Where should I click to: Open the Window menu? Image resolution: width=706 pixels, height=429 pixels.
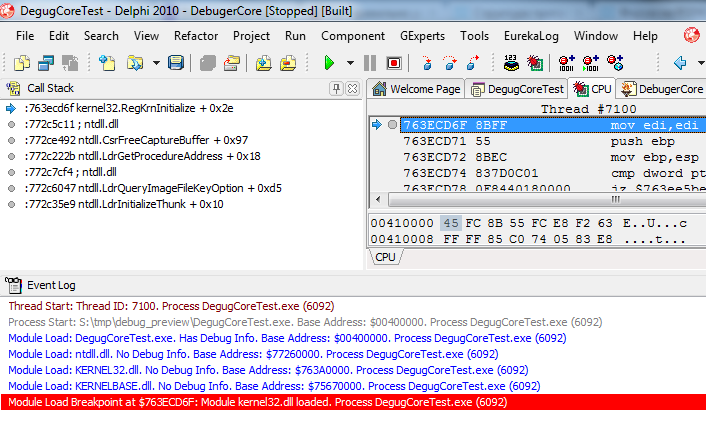tap(596, 36)
